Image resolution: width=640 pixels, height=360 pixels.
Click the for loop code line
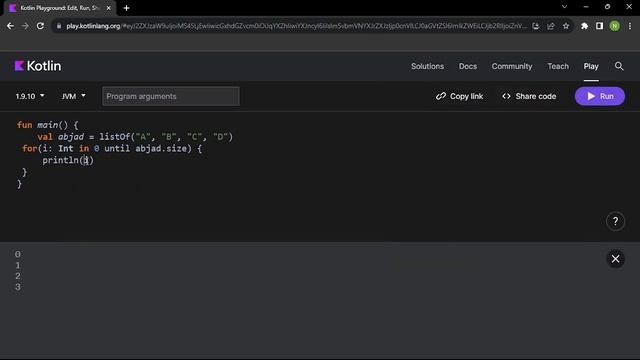point(112,149)
